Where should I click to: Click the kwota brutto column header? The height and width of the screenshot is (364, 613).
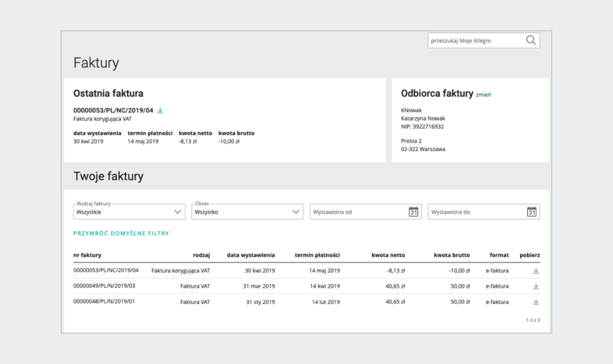tap(452, 255)
